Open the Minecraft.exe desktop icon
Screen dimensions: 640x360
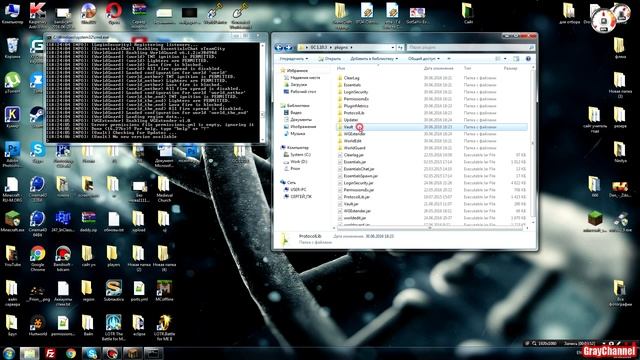coord(12,222)
